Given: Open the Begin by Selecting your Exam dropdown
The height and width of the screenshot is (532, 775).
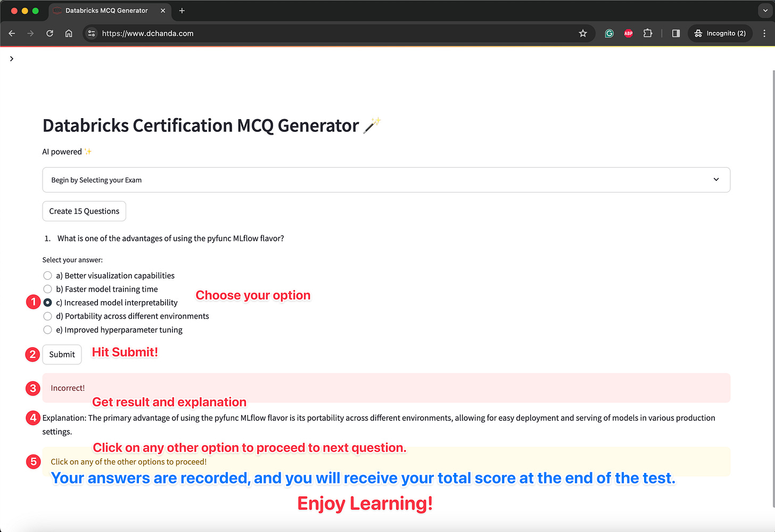Looking at the screenshot, I should (386, 180).
